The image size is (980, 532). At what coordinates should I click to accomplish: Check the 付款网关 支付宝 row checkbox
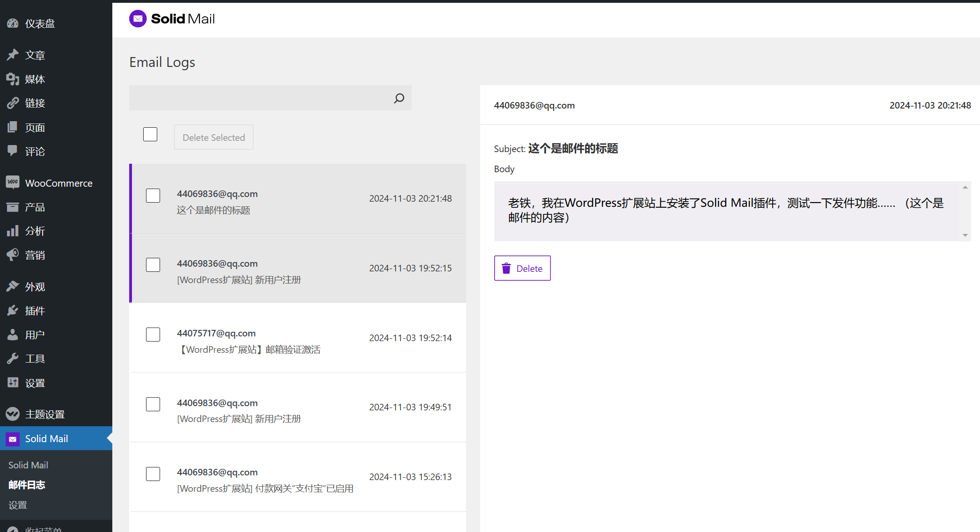point(153,474)
